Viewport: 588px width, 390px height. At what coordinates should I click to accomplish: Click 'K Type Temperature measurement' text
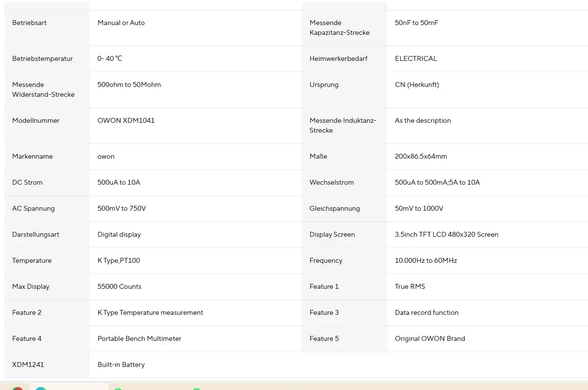click(150, 313)
